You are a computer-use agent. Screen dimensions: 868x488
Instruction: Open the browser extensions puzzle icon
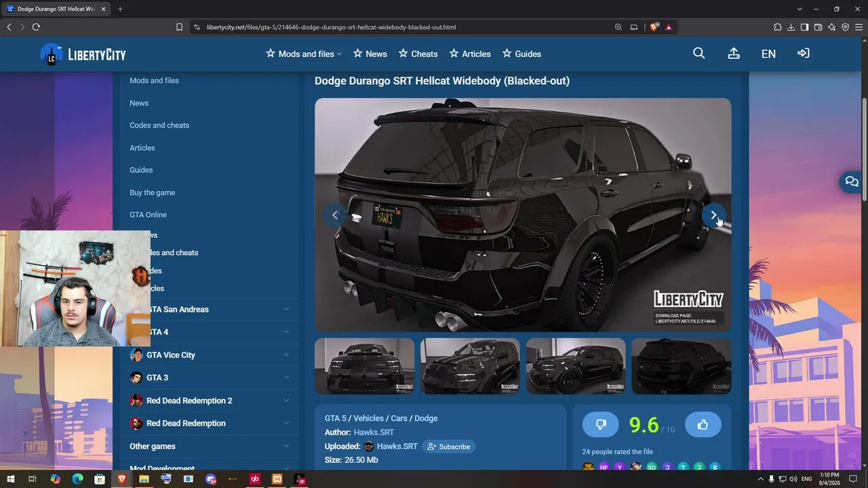(778, 27)
